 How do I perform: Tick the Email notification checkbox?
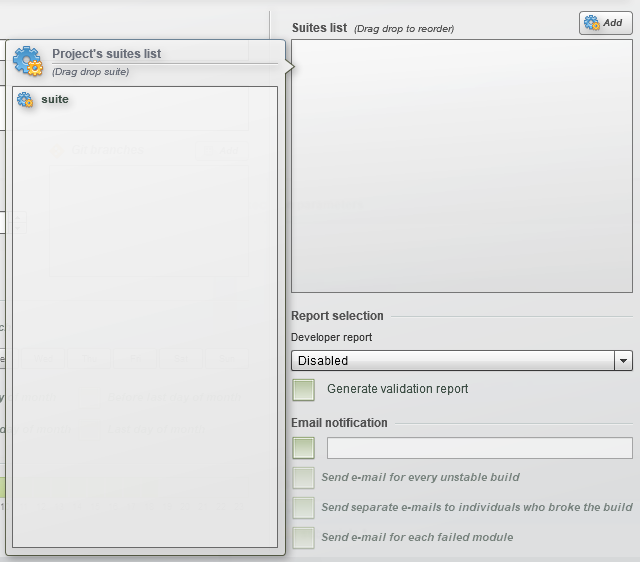304,448
